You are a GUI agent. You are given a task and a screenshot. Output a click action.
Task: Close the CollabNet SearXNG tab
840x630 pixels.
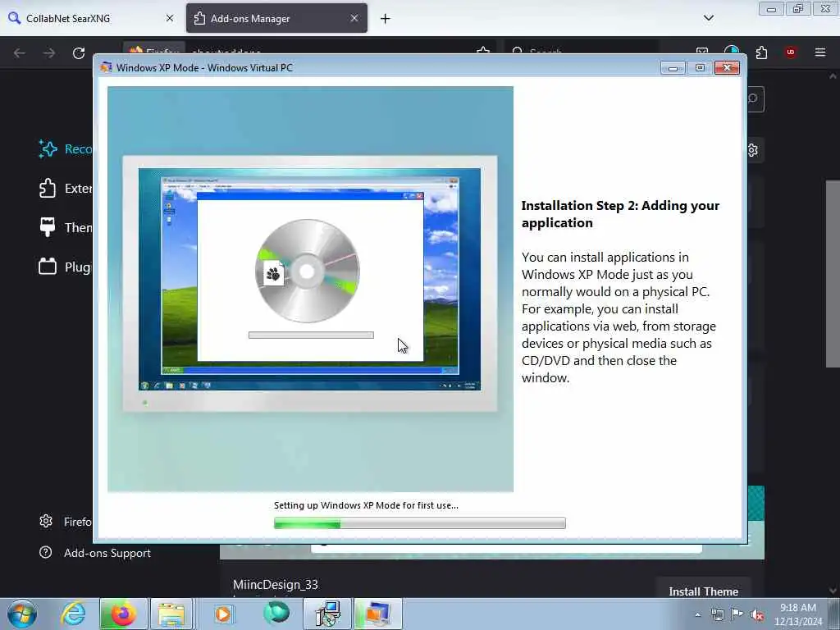point(169,18)
